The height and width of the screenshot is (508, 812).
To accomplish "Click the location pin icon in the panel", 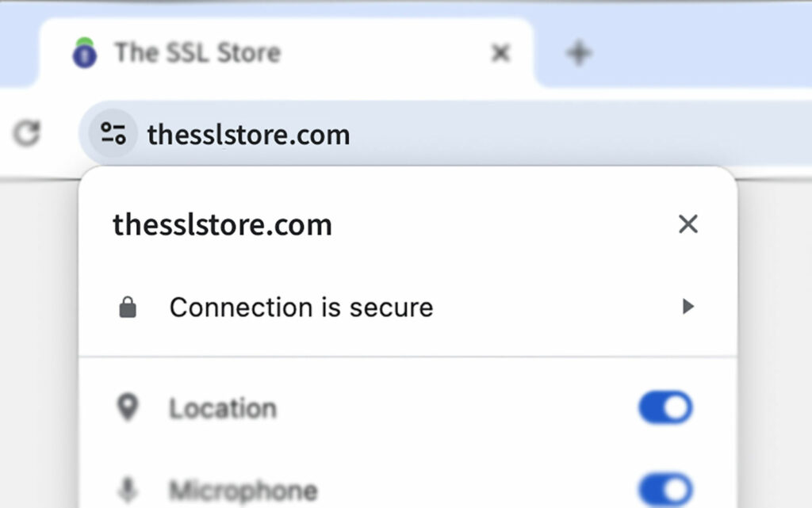I will pyautogui.click(x=127, y=407).
